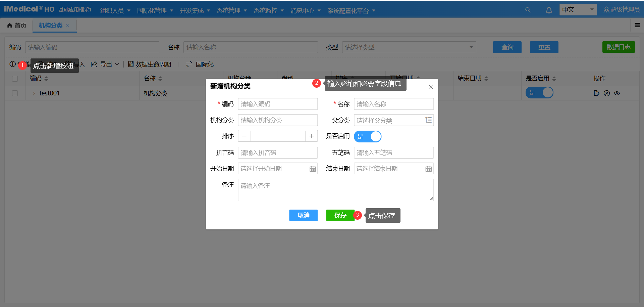Image resolution: width=644 pixels, height=307 pixels.
Task: Open the 开始日期 calendar picker icon
Action: (x=312, y=168)
